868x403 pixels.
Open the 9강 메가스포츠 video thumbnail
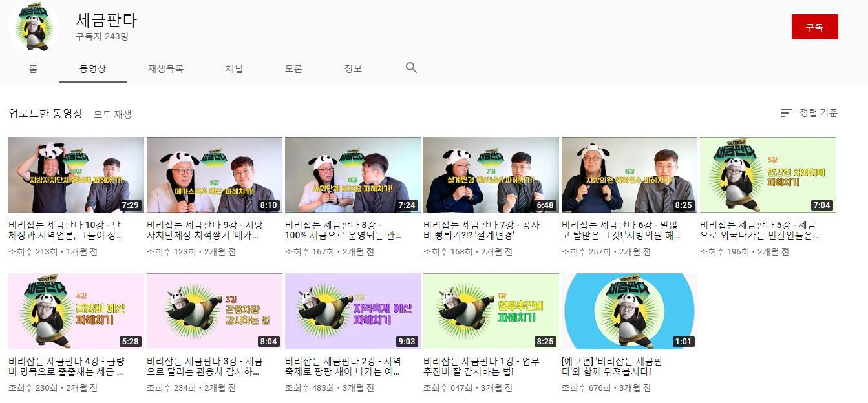(215, 175)
